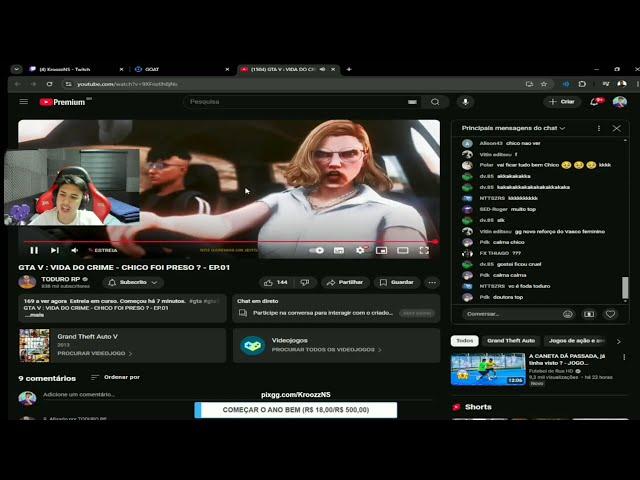Expand the Subscrito notification dropdown

(133, 282)
